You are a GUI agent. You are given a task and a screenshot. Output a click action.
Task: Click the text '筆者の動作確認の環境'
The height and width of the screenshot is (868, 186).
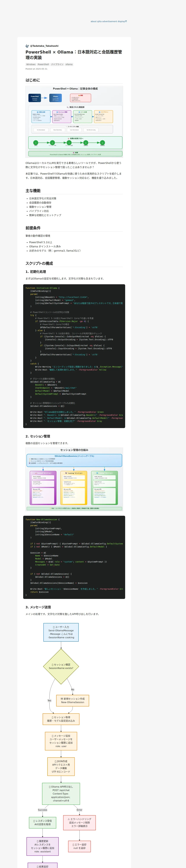point(38,236)
